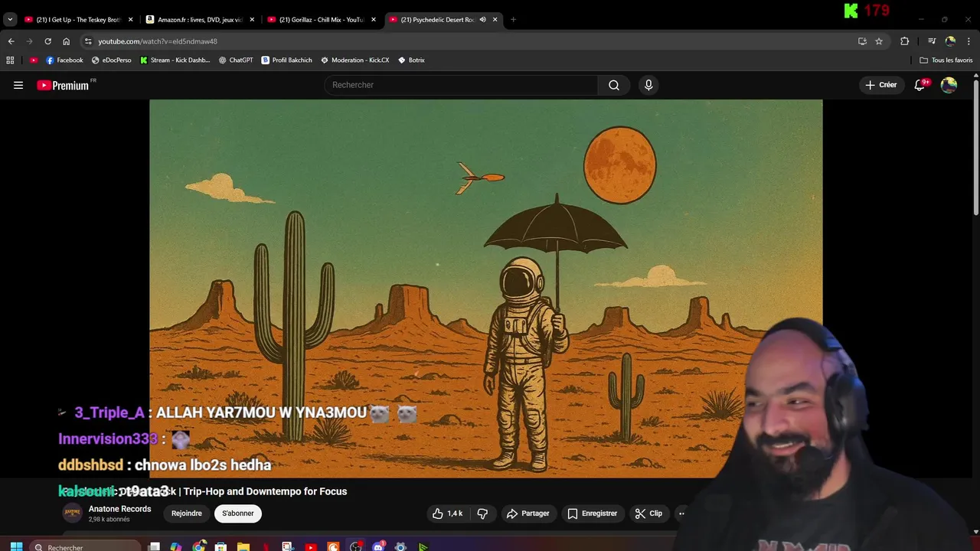980x551 pixels.
Task: Click the Clip scissors button
Action: tap(648, 514)
